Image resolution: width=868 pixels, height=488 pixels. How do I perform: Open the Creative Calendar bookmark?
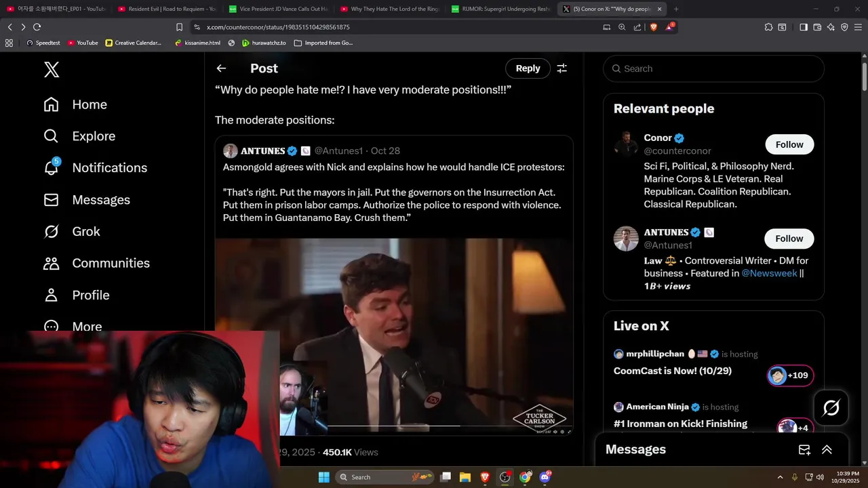click(x=134, y=43)
